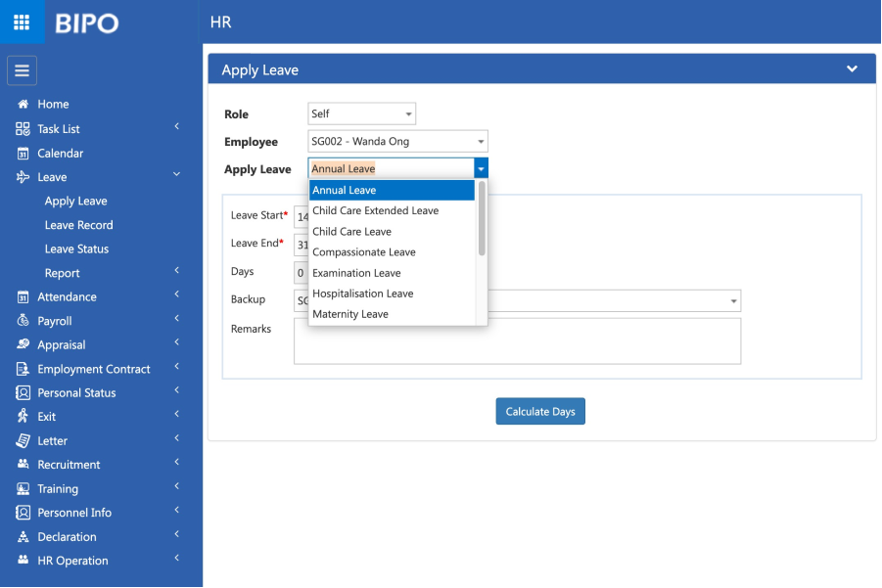Viewport: 882px width, 588px height.
Task: Click the leave type list scrollbar
Action: [482, 218]
